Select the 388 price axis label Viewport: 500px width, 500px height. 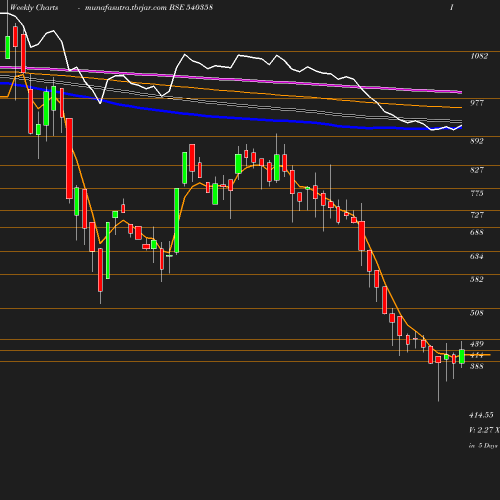[x=477, y=366]
